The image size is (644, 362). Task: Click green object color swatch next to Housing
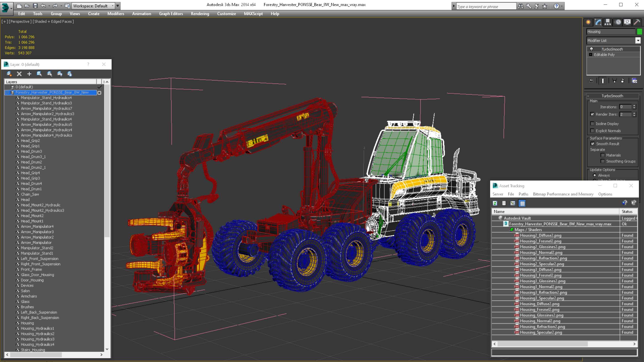(x=640, y=32)
